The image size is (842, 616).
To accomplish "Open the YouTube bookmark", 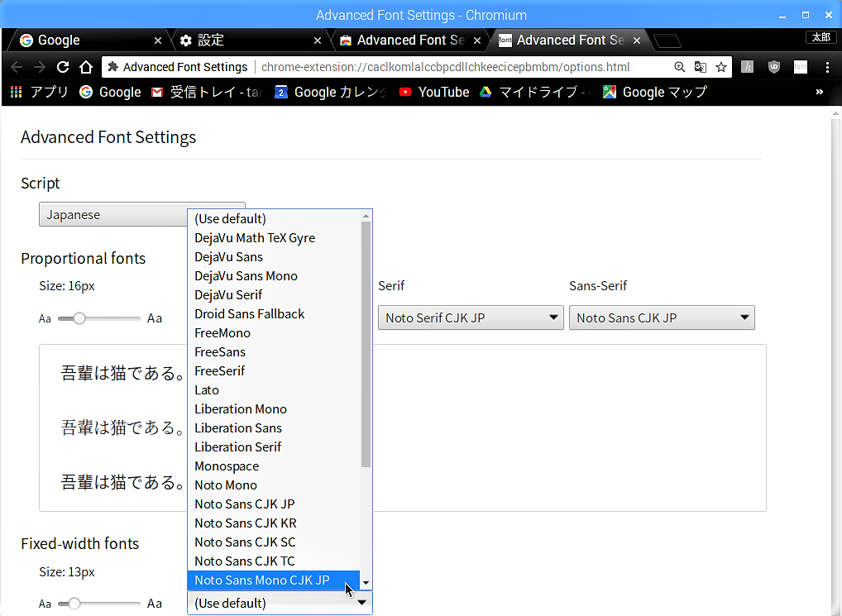I will 434,92.
